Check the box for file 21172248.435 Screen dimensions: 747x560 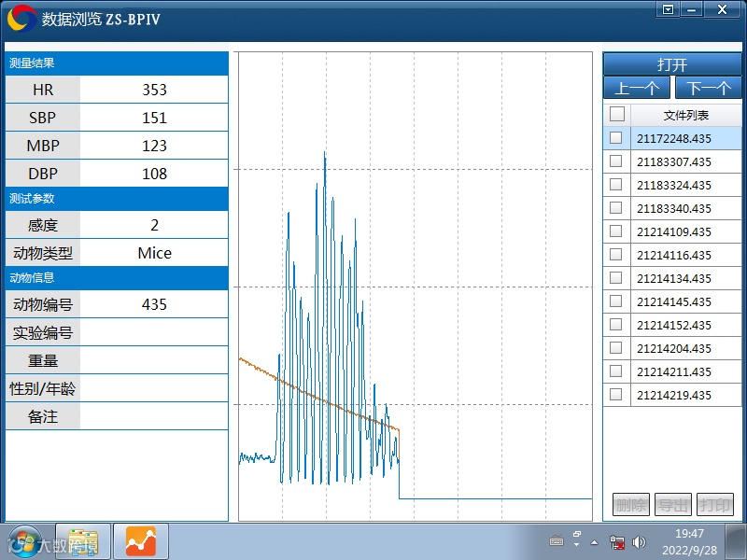coord(616,137)
